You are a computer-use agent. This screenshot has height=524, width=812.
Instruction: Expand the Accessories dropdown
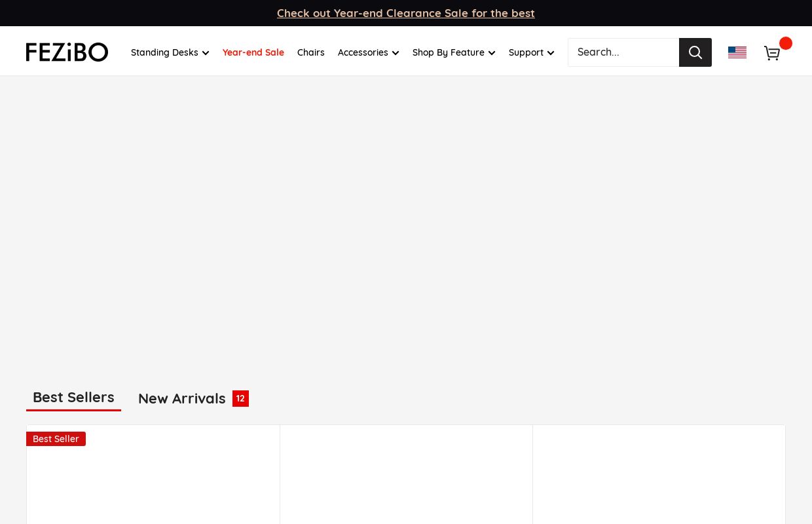click(x=368, y=52)
